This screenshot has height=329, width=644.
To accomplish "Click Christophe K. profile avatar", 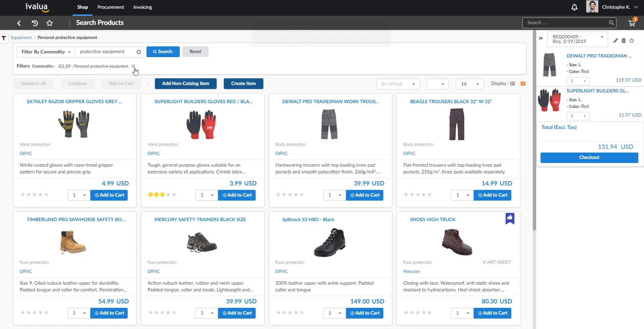I will click(592, 7).
